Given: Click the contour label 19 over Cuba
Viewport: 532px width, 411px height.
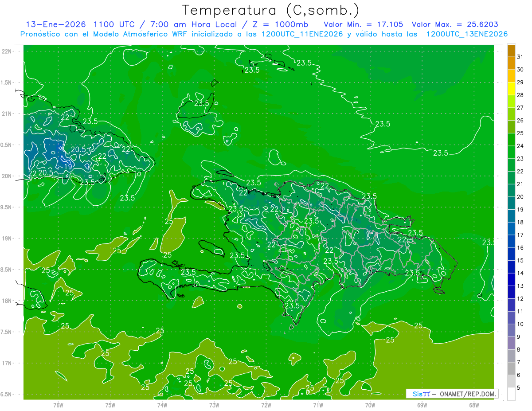Looking at the screenshot, I should coord(68,167).
